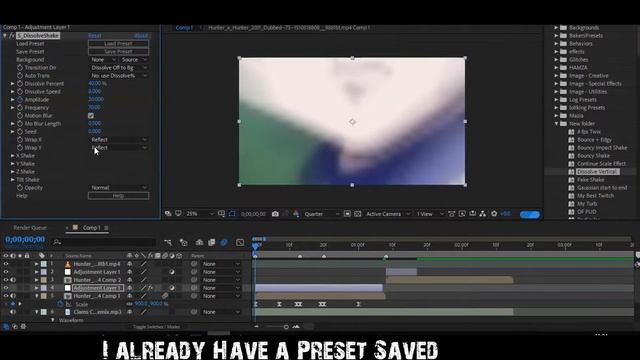Click the Save Preset button
Image resolution: width=640 pixels, height=360 pixels.
pyautogui.click(x=118, y=52)
